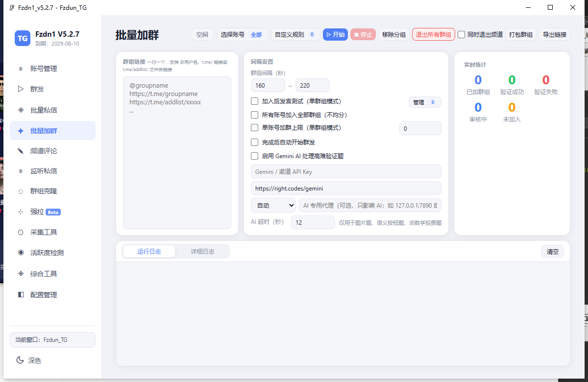Click the 开始 start button
Viewport: 588px width, 382px height.
pyautogui.click(x=335, y=35)
